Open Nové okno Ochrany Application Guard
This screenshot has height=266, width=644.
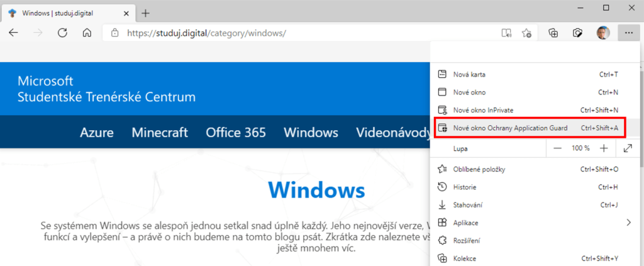tap(510, 128)
